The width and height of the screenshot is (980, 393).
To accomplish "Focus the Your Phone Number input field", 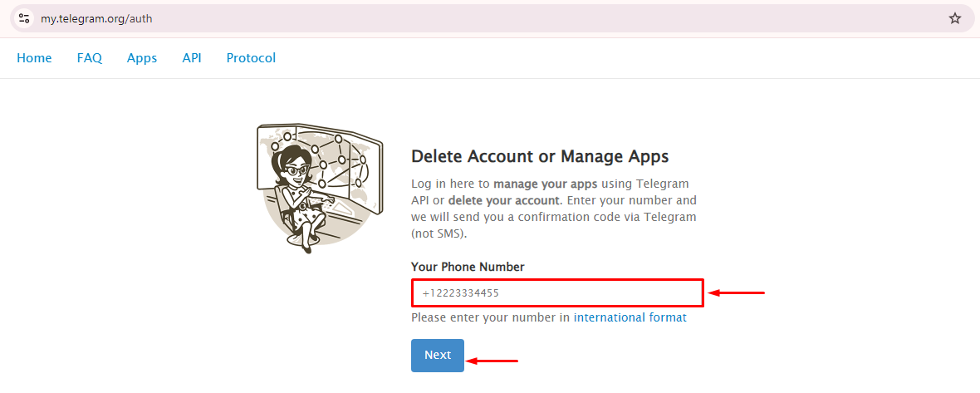I will (x=557, y=293).
